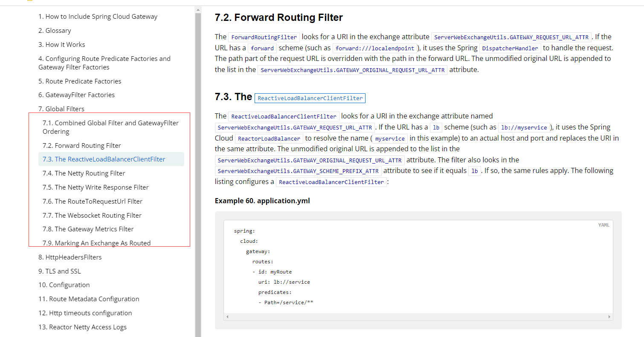
Task: Click 'ReactorLoadBalancer' inline code
Action: click(269, 138)
